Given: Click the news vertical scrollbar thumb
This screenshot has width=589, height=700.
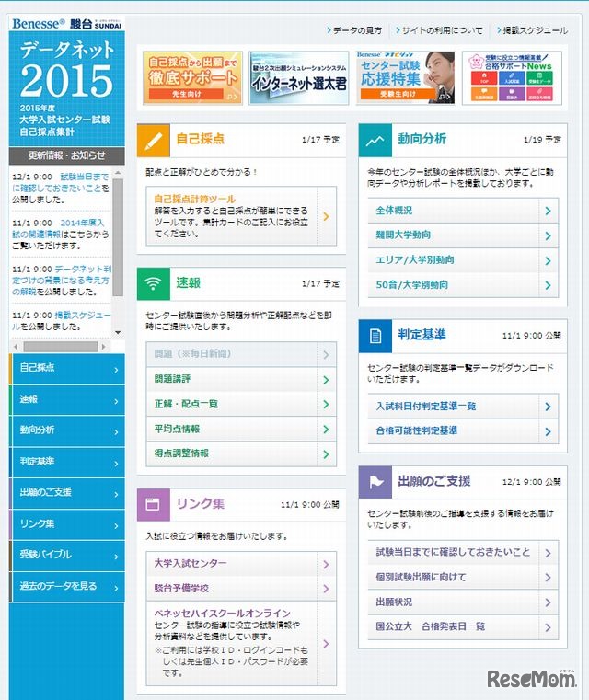Looking at the screenshot, I should [x=118, y=237].
